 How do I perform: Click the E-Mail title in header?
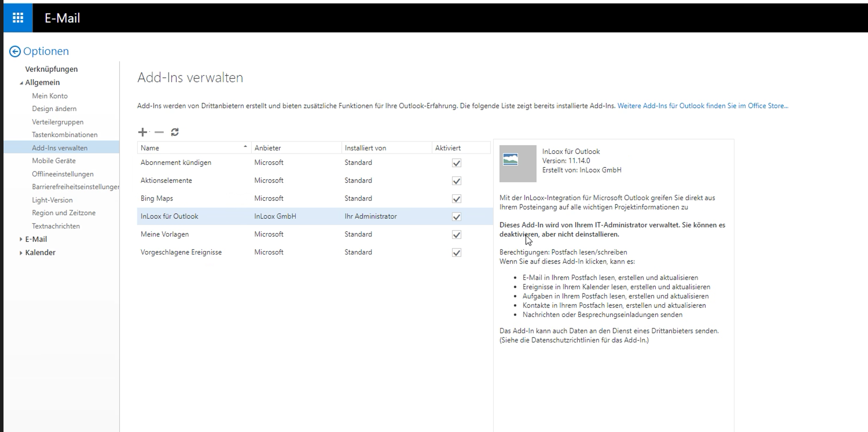[62, 18]
